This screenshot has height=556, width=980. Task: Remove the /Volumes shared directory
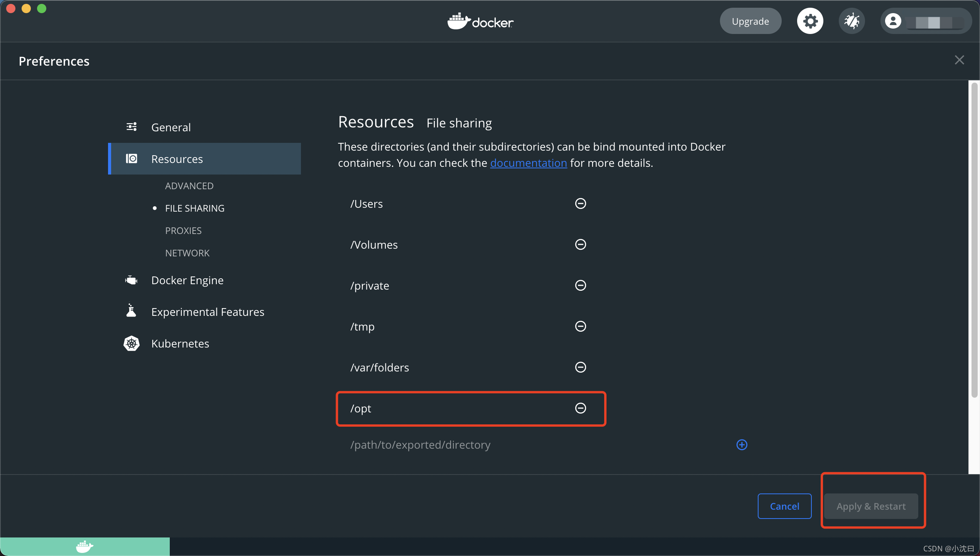580,244
